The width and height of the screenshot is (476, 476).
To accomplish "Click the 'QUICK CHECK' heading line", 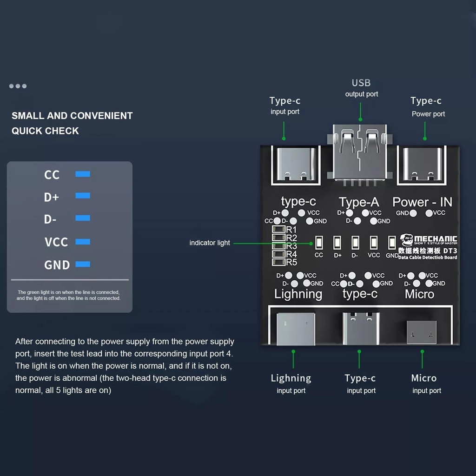I will (45, 131).
